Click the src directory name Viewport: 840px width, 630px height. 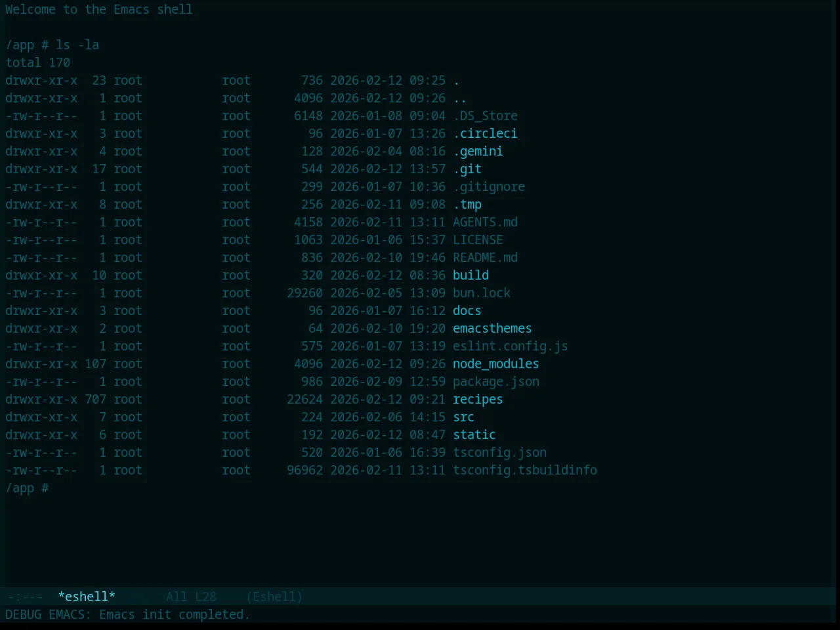[463, 417]
